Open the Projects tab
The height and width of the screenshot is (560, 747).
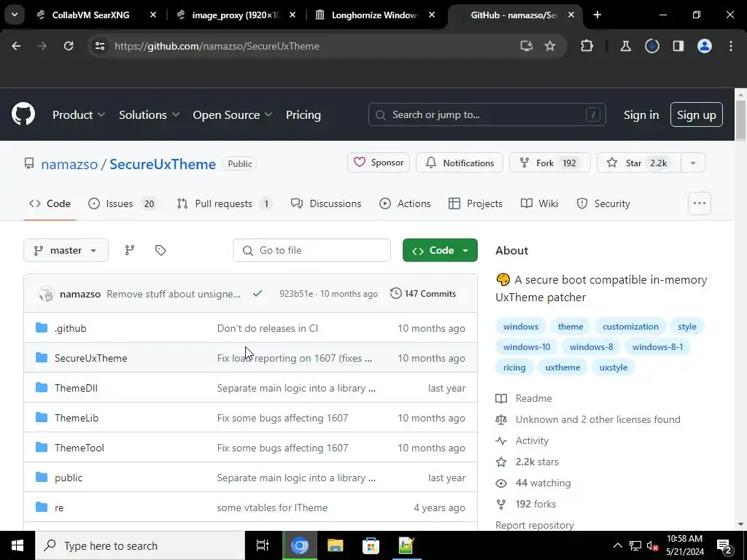(x=476, y=203)
